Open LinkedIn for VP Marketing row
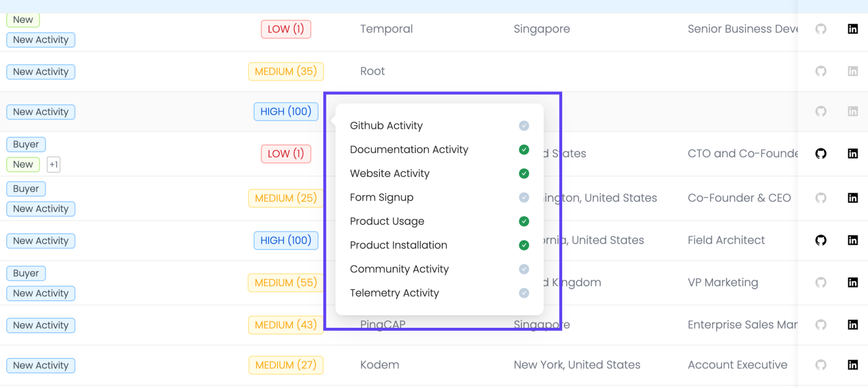 pos(852,283)
